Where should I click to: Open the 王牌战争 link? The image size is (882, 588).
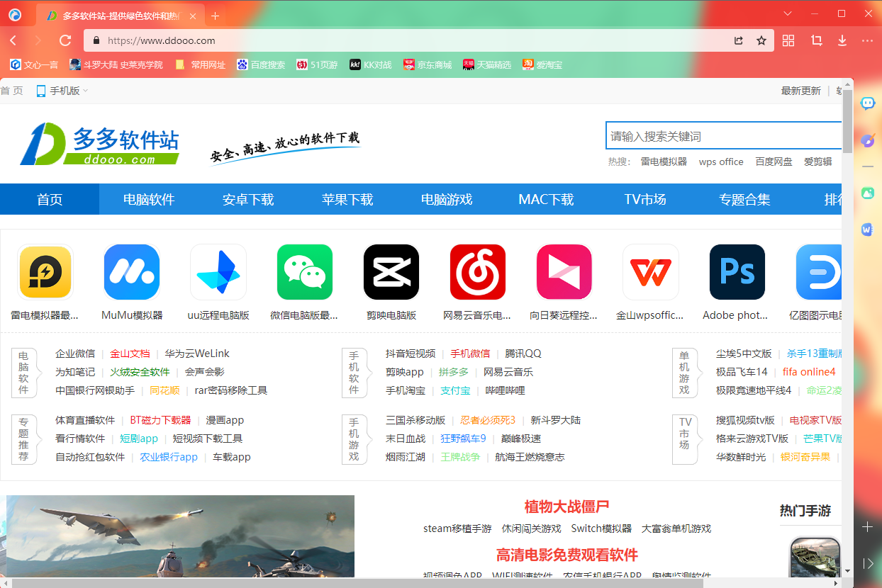(x=460, y=457)
